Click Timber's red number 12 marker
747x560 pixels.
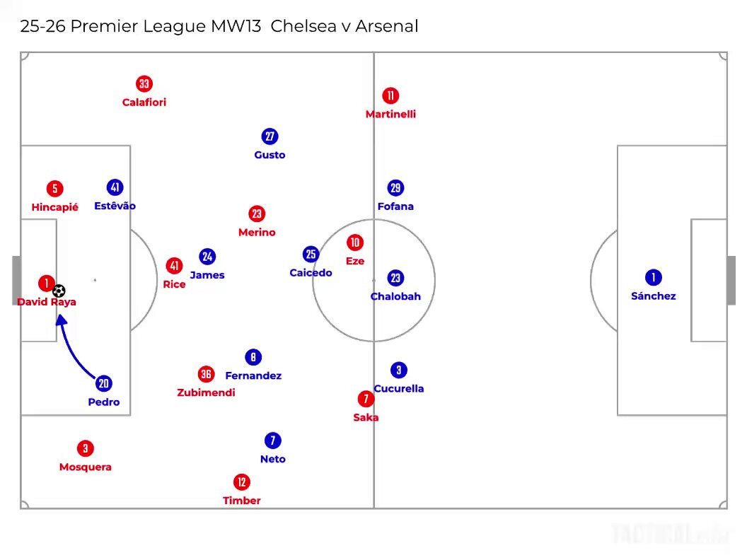pyautogui.click(x=241, y=482)
